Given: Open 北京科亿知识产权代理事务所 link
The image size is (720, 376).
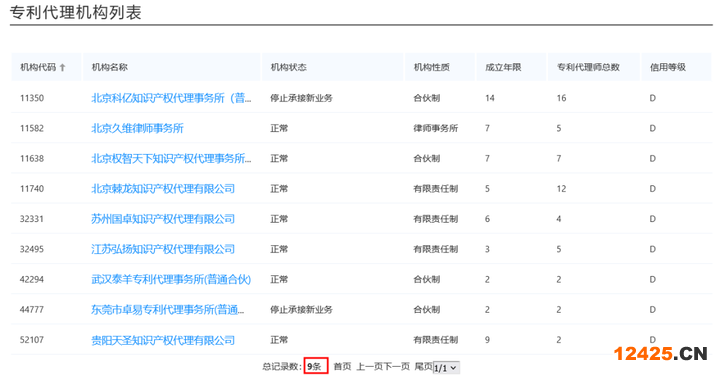Looking at the screenshot, I should pyautogui.click(x=171, y=98).
